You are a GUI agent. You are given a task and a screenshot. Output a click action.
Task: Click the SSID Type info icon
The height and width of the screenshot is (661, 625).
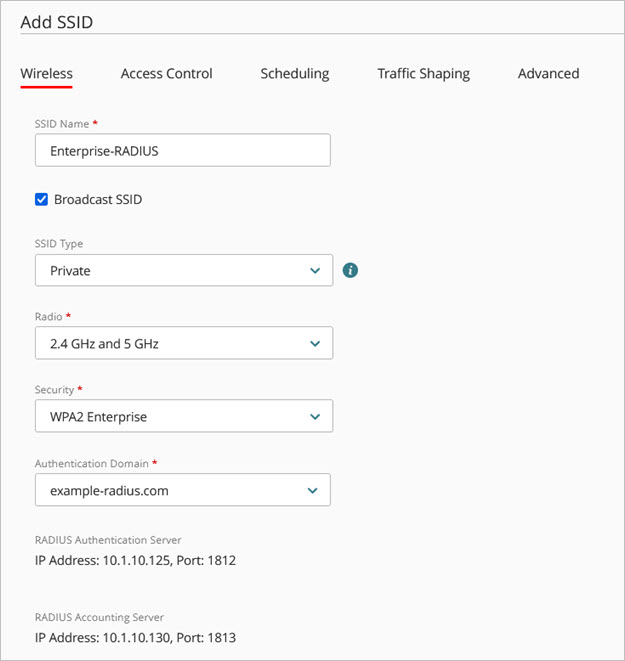tap(350, 270)
